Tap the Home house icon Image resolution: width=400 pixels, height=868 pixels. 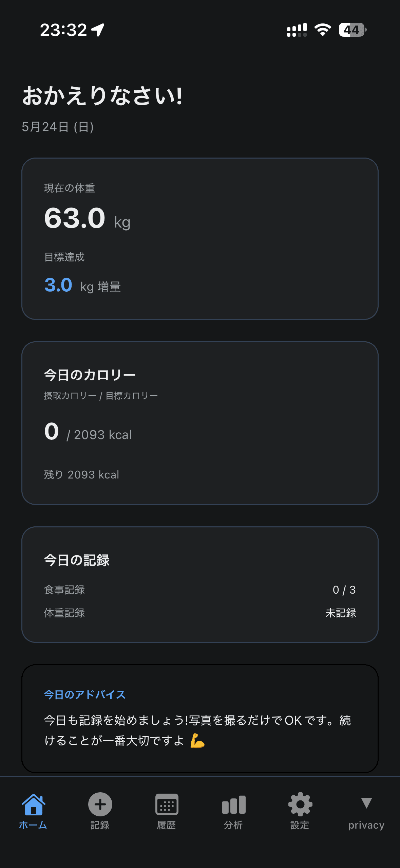point(33,804)
